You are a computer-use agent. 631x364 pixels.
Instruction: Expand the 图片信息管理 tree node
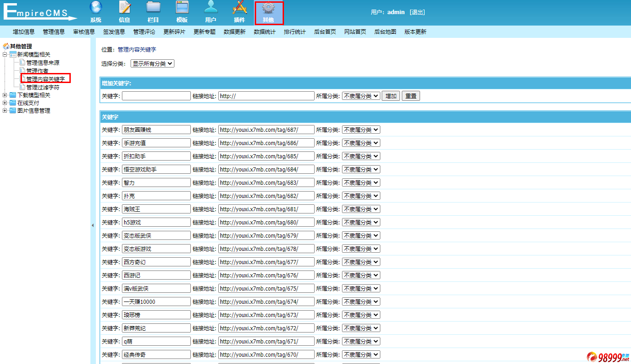[5, 110]
